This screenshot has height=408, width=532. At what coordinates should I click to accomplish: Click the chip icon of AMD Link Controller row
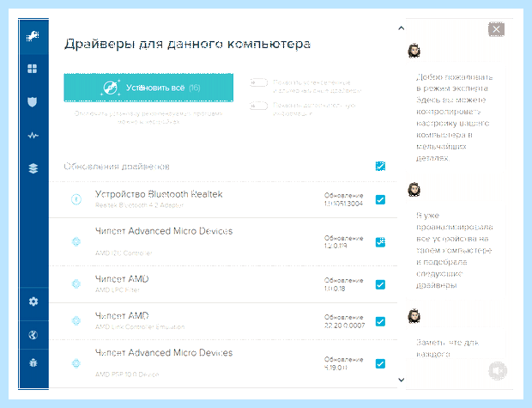(76, 320)
